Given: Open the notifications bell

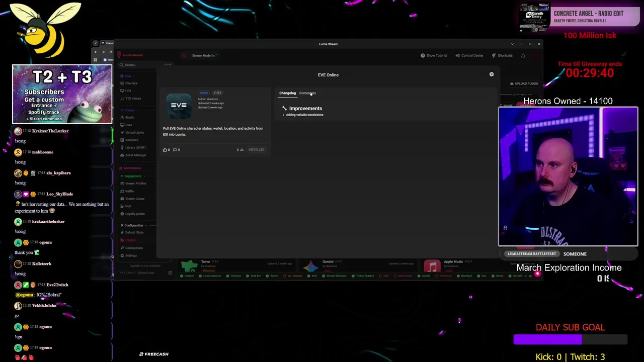Looking at the screenshot, I should (523, 55).
